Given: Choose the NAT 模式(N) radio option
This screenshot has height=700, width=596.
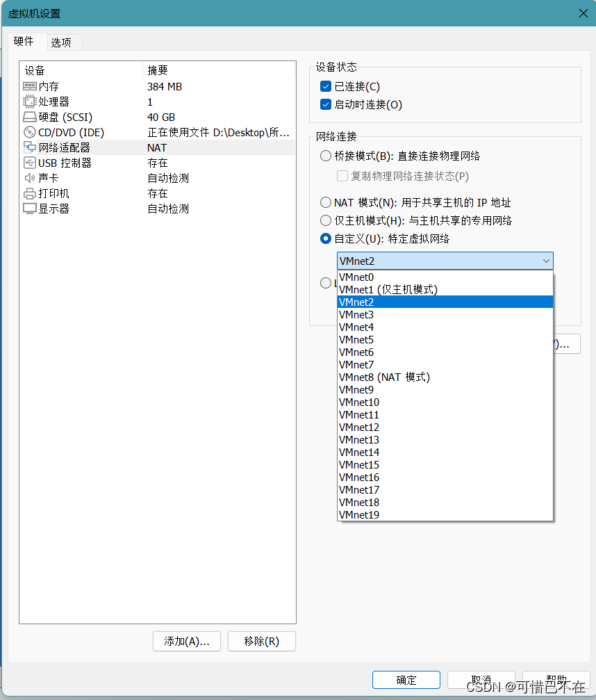Looking at the screenshot, I should [325, 202].
